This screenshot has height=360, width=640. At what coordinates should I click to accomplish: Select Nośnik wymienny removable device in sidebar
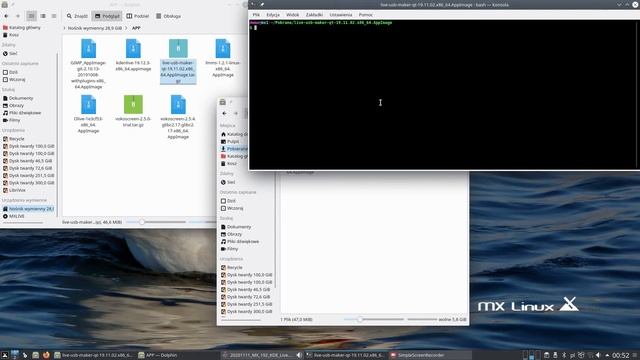pos(28,209)
